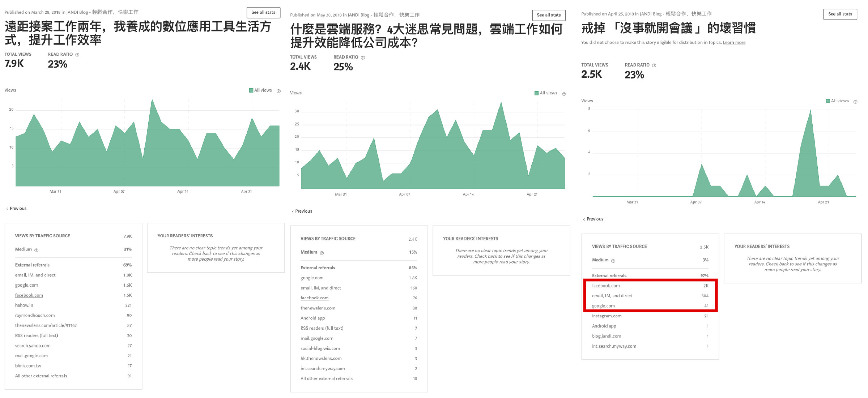Click help icon beside April 25 story's Read Ratio

(654, 65)
